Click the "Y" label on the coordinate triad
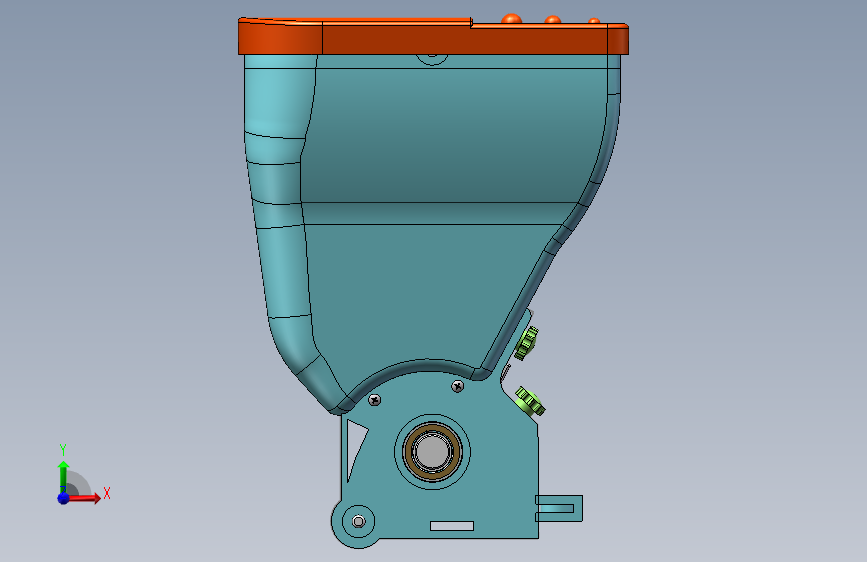The height and width of the screenshot is (562, 867). tap(63, 450)
